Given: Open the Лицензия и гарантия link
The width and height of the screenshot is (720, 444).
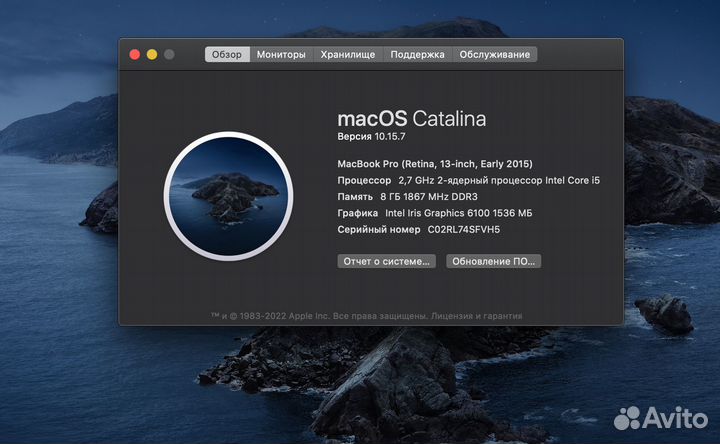Looking at the screenshot, I should pyautogui.click(x=477, y=316).
